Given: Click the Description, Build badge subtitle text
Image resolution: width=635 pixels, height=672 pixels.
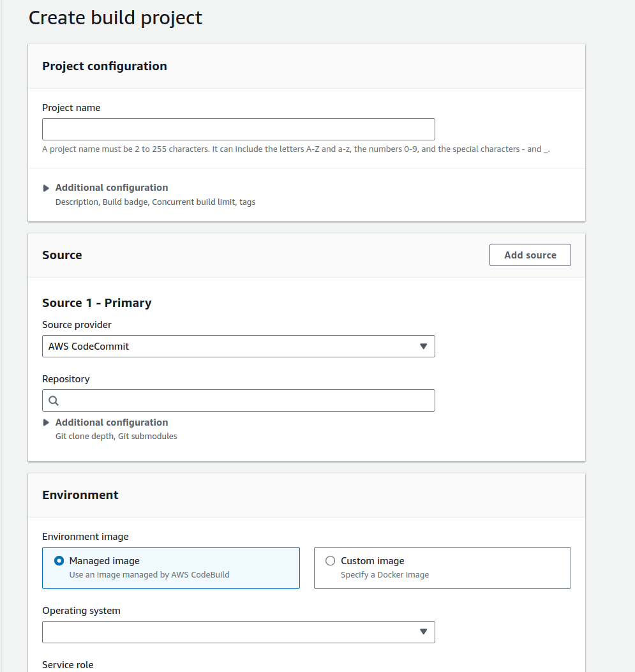Looking at the screenshot, I should click(x=155, y=202).
